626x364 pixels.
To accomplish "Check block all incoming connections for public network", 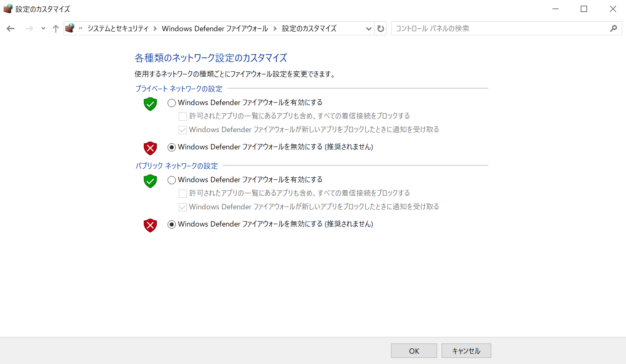I will click(x=183, y=194).
